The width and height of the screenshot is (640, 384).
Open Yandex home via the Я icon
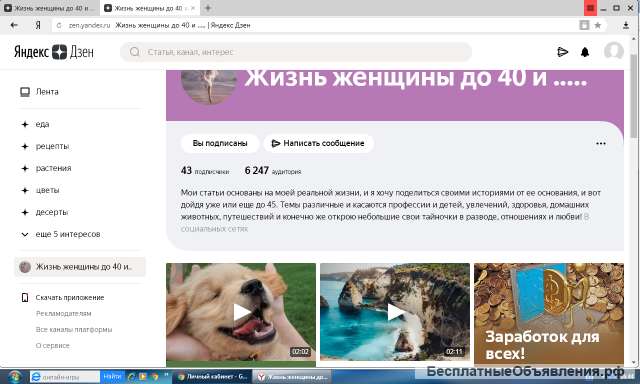click(x=38, y=25)
